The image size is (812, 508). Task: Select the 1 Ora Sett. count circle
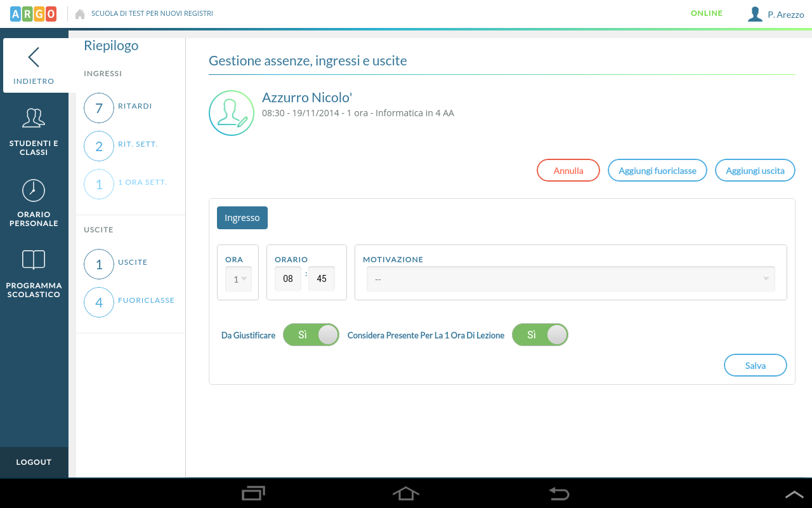point(99,184)
